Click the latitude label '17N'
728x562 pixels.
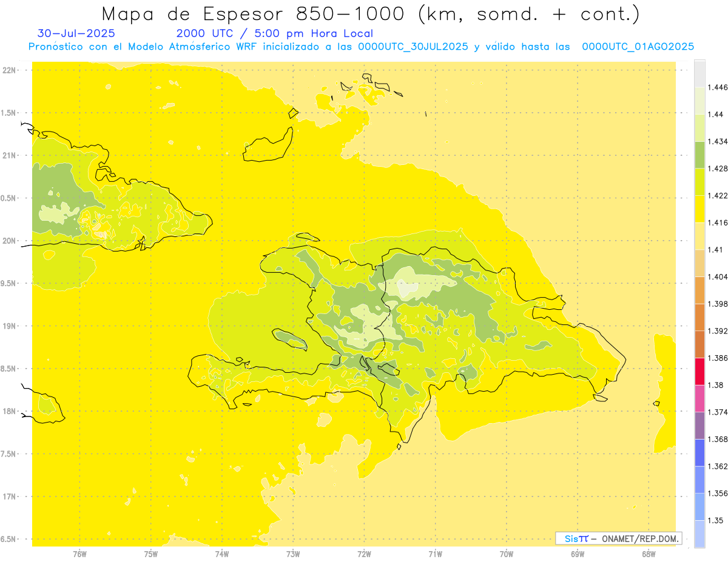click(x=9, y=497)
